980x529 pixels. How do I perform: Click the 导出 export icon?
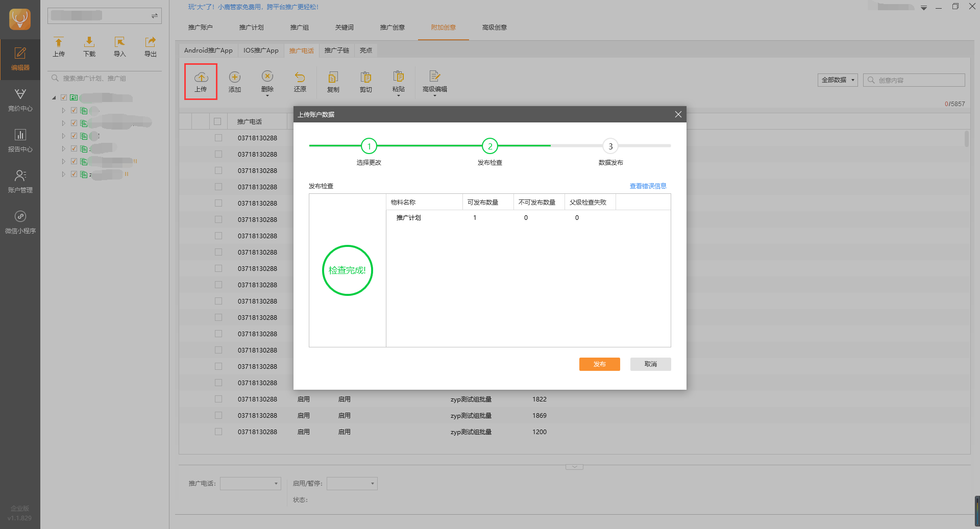coord(150,46)
